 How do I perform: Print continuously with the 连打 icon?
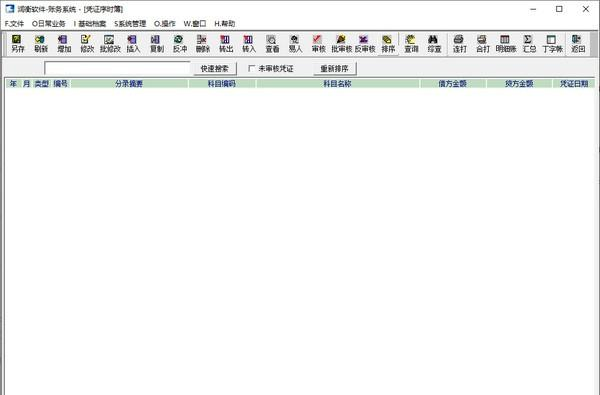coord(460,44)
